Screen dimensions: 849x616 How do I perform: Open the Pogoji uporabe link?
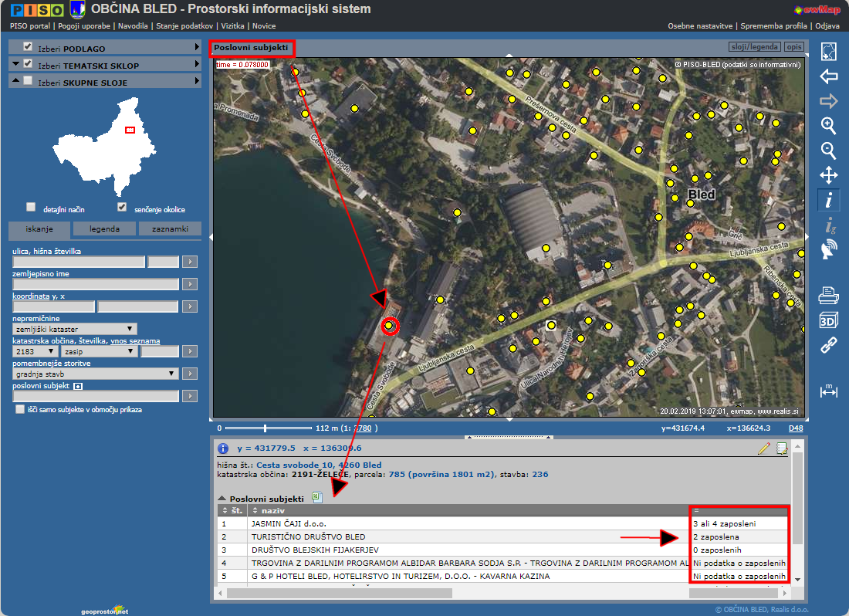(84, 25)
